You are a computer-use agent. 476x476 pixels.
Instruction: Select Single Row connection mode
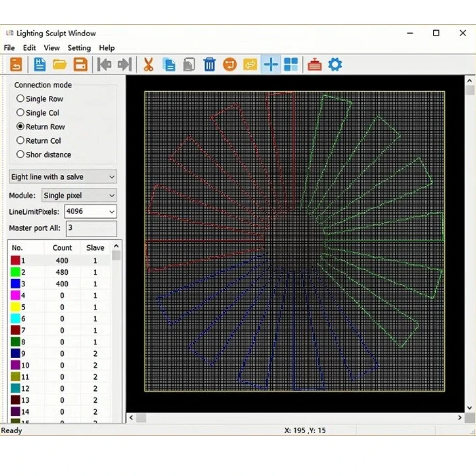40,99
